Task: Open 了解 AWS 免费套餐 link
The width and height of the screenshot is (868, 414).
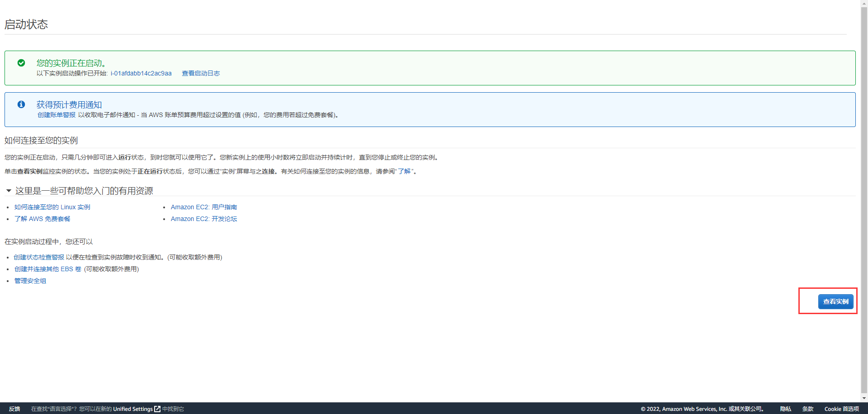Action: click(x=42, y=219)
